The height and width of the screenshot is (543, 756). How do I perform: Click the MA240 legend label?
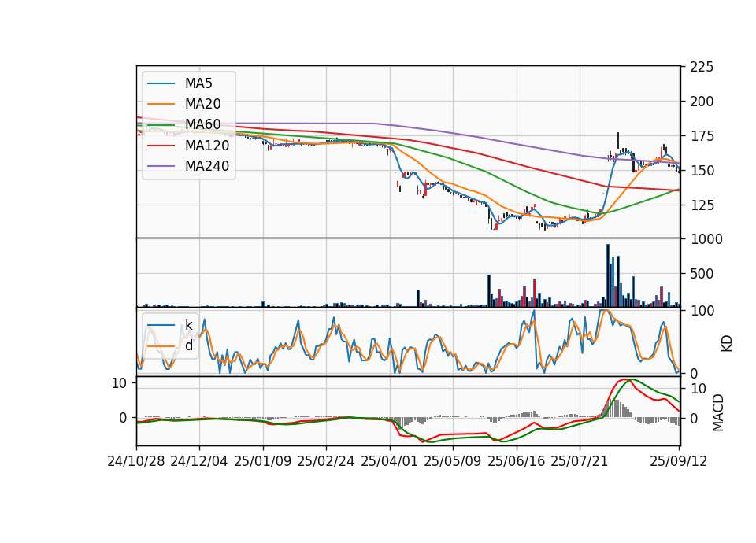tap(207, 166)
